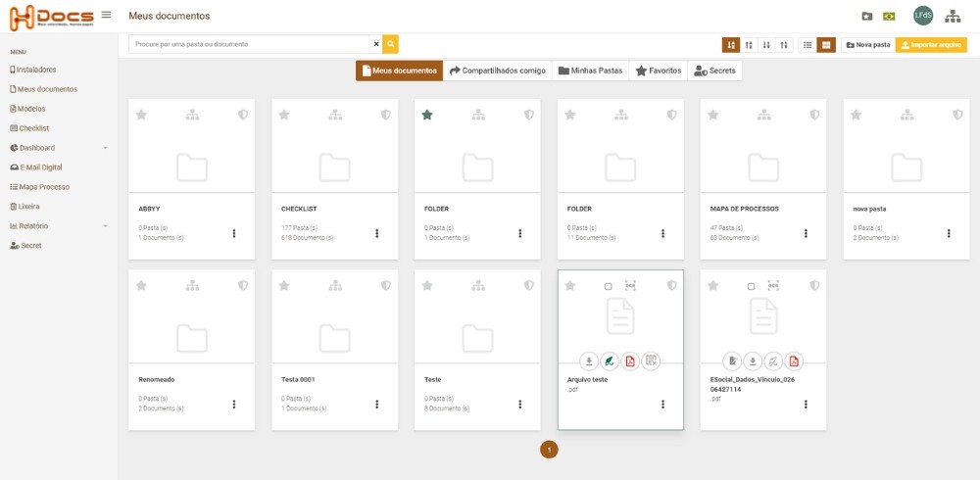Open three-dot menu on nova pasta
The width and height of the screenshot is (980, 480).
pos(948,233)
